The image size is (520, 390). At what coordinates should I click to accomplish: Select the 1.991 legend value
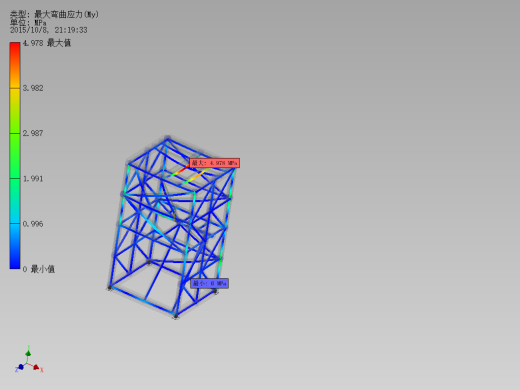(x=33, y=179)
